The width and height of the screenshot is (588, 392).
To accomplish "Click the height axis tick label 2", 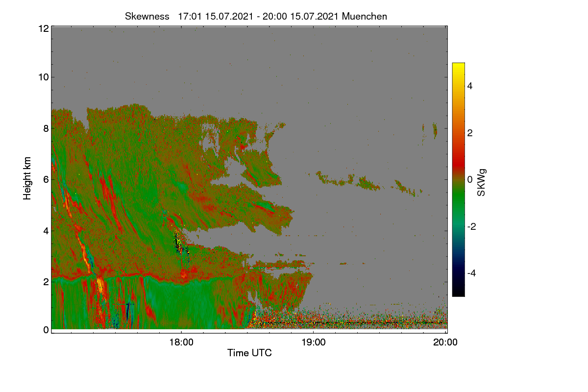I will [46, 281].
